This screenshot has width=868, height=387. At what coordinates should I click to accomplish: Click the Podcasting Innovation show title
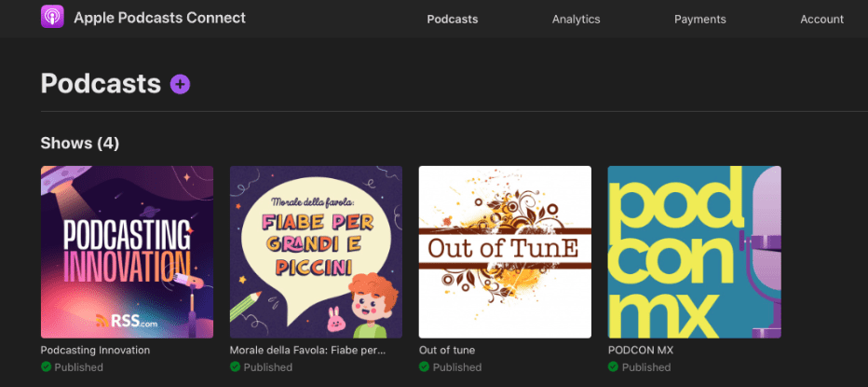click(95, 351)
